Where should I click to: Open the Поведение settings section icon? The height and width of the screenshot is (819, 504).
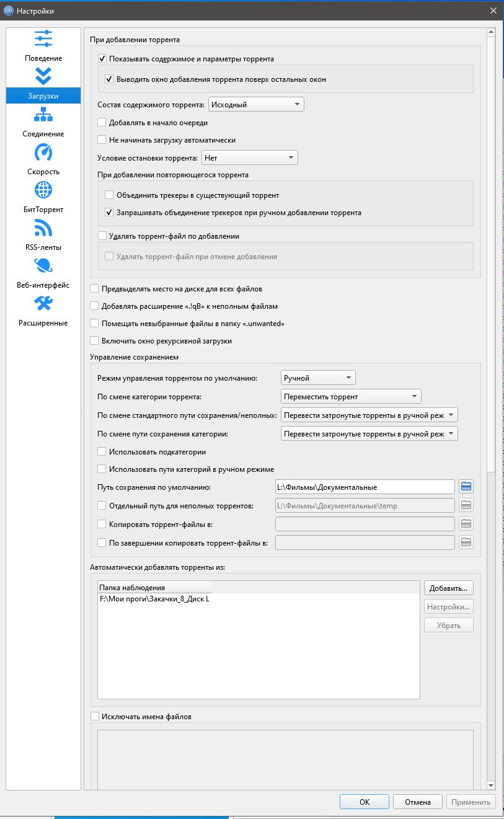click(43, 39)
